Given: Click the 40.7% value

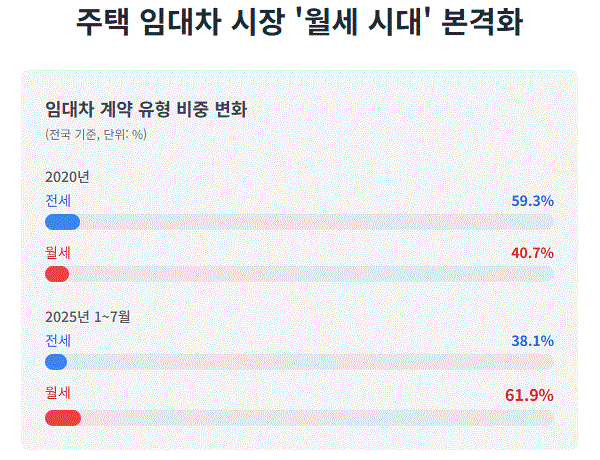Looking at the screenshot, I should point(533,253).
